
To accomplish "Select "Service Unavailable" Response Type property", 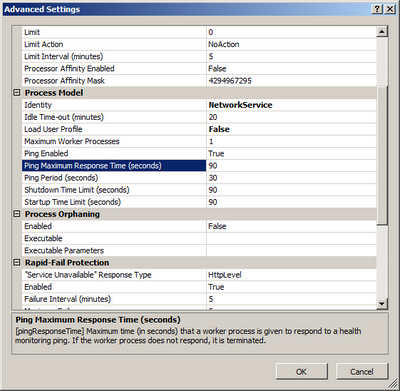I will [x=114, y=275].
